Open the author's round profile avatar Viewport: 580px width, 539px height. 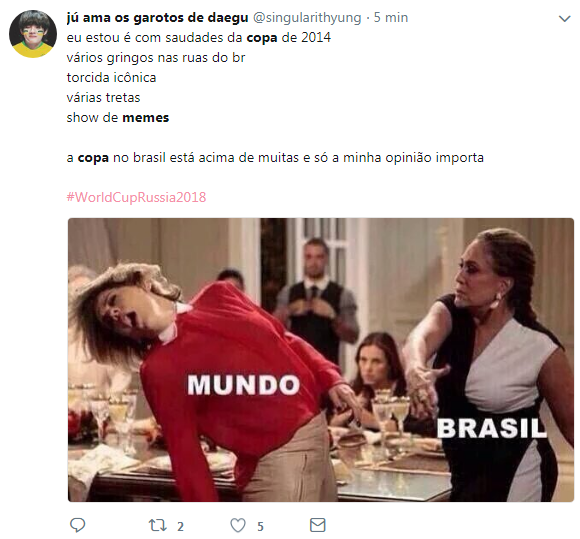pos(33,34)
